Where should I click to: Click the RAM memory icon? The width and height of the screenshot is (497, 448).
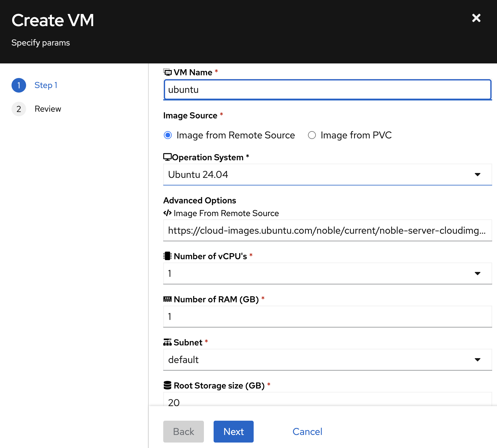coord(167,299)
